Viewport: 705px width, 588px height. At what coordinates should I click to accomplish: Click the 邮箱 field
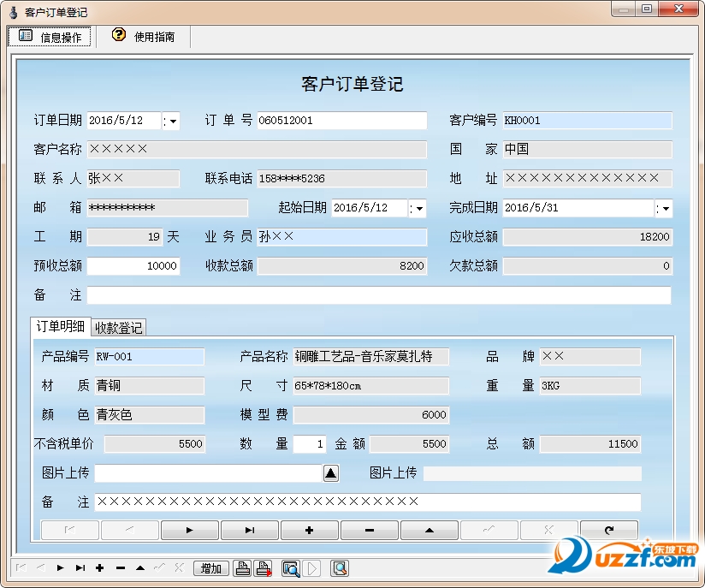tap(167, 208)
